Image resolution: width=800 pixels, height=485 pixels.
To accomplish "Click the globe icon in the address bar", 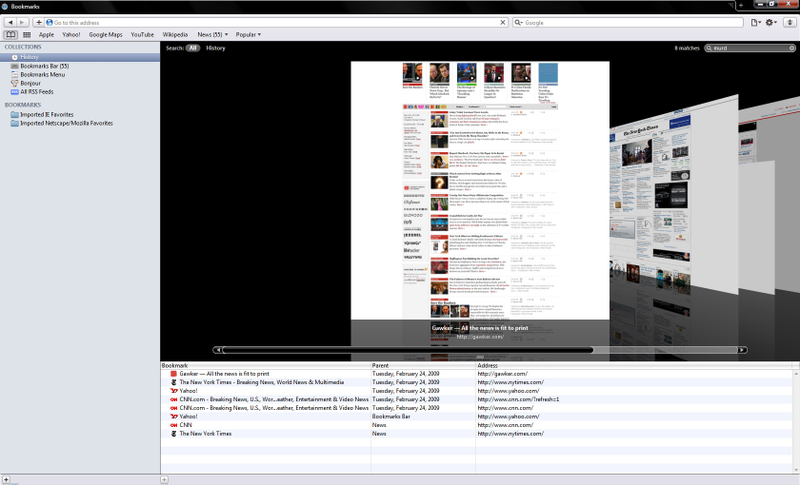I will click(x=49, y=22).
